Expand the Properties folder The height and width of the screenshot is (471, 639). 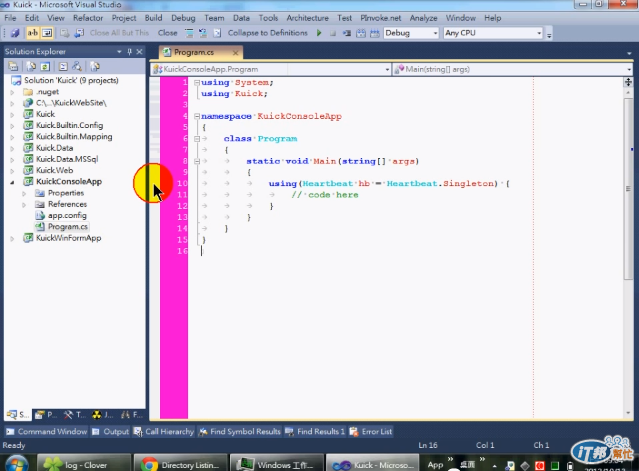24,193
